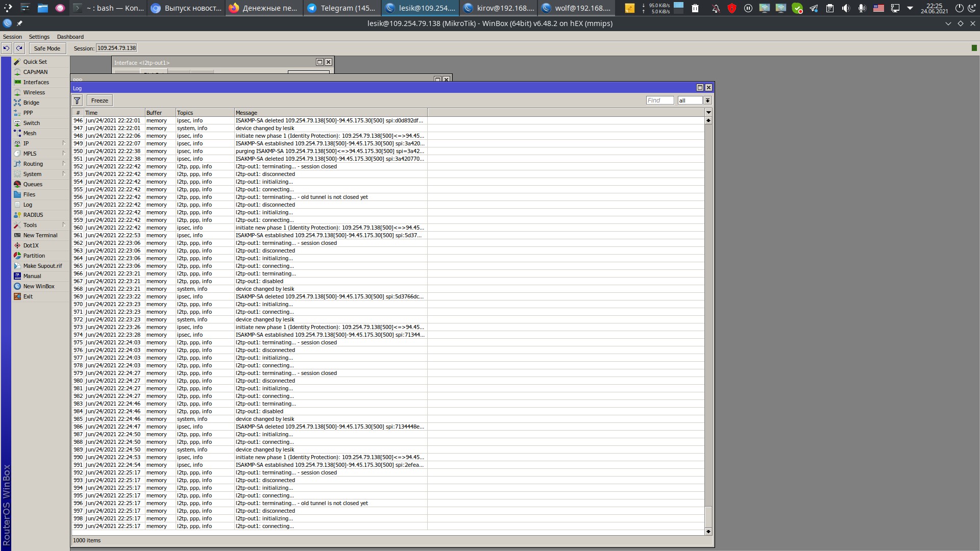Open the Dashboard menu

[70, 37]
